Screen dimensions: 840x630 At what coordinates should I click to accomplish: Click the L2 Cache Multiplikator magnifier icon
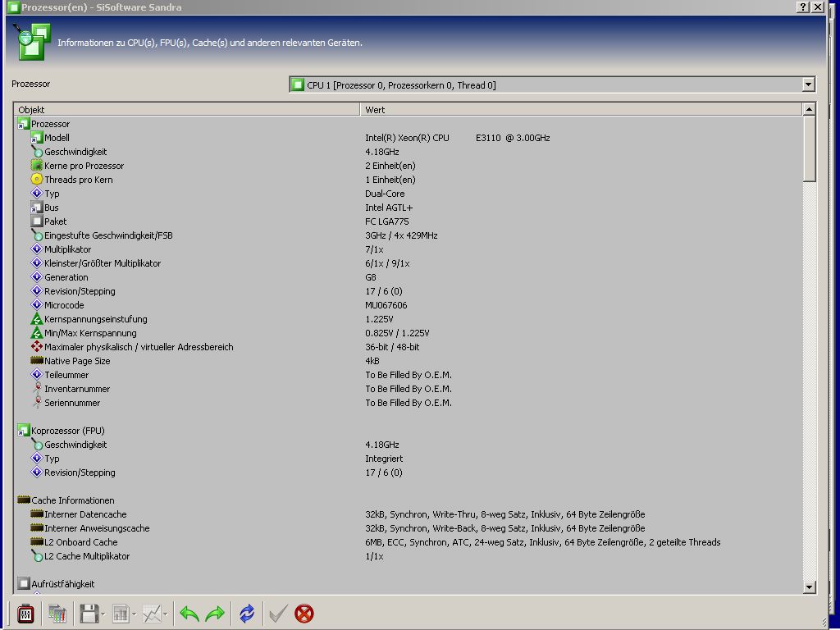click(36, 556)
